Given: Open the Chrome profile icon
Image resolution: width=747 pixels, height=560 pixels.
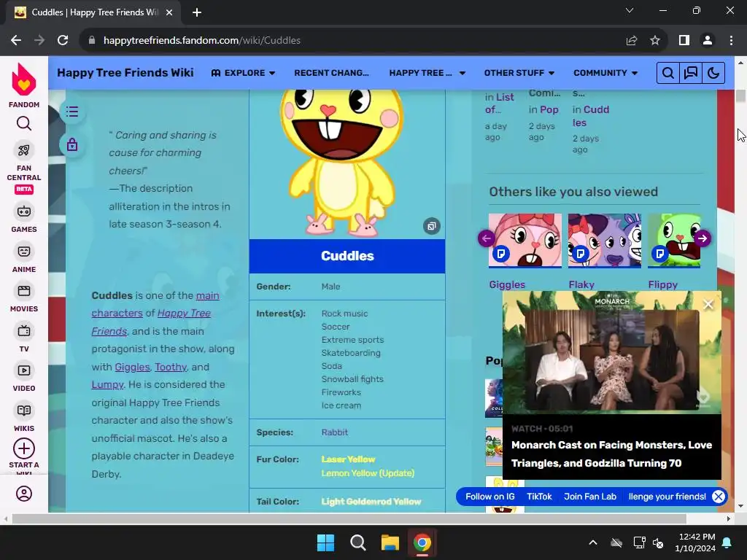Looking at the screenshot, I should coord(708,41).
